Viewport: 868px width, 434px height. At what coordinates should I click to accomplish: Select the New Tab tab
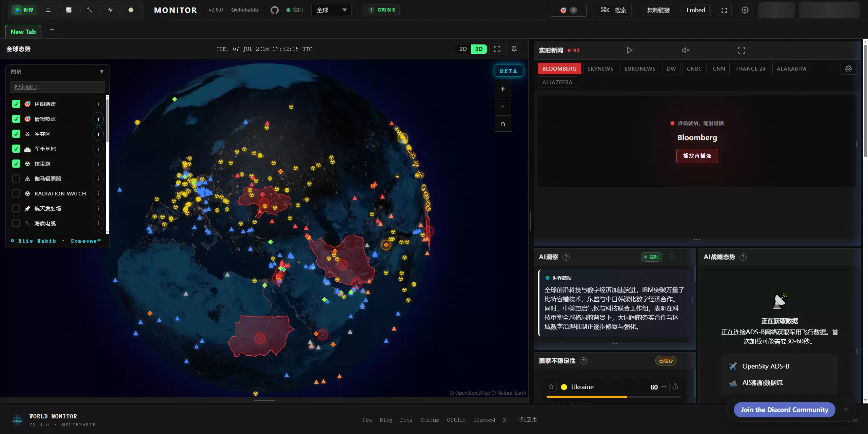23,32
